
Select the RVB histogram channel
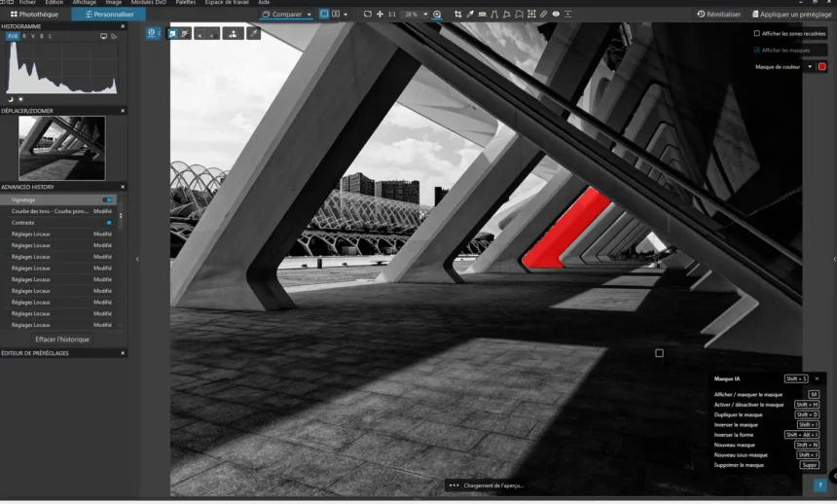(13, 36)
